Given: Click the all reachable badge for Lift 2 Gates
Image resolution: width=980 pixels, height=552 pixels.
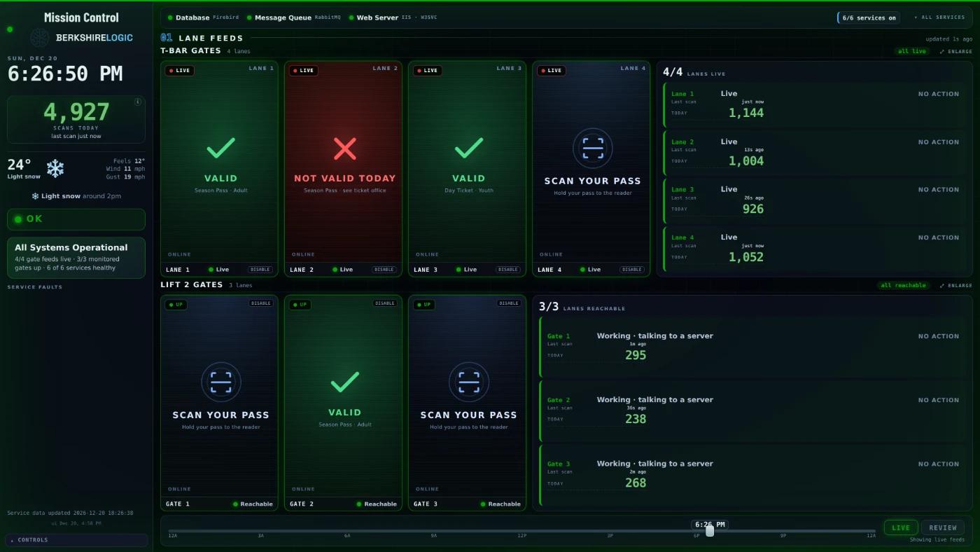Looking at the screenshot, I should point(904,285).
